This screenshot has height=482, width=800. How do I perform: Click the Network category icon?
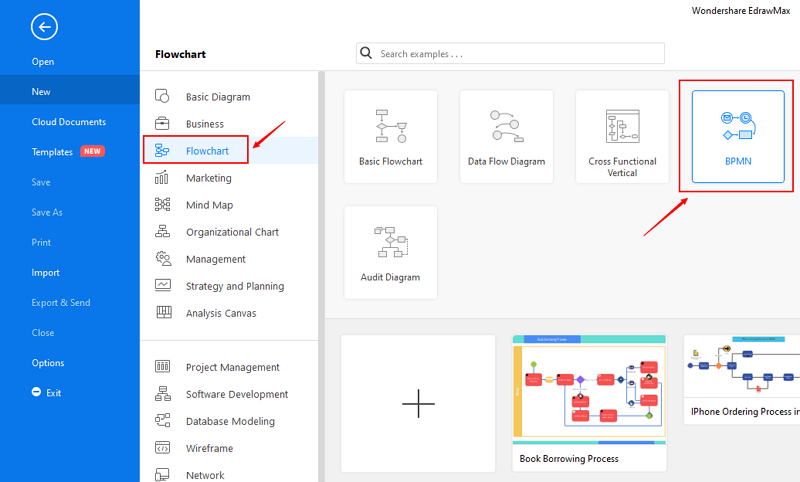click(x=162, y=475)
